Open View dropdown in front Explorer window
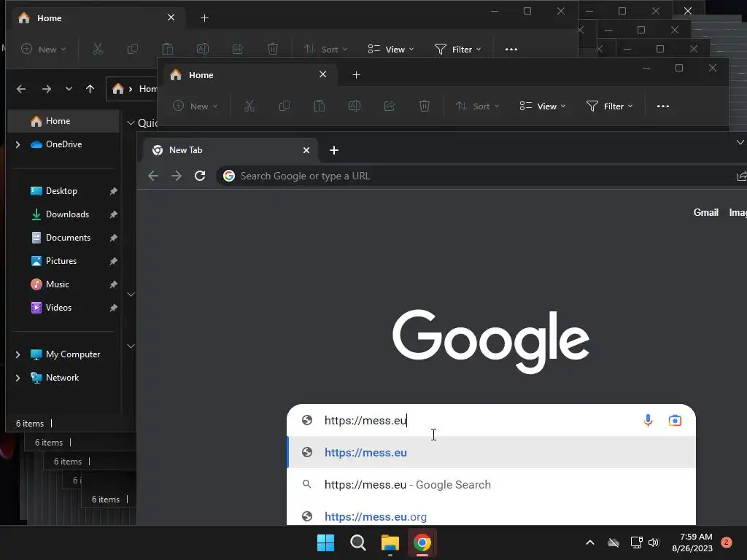The image size is (747, 560). (543, 106)
